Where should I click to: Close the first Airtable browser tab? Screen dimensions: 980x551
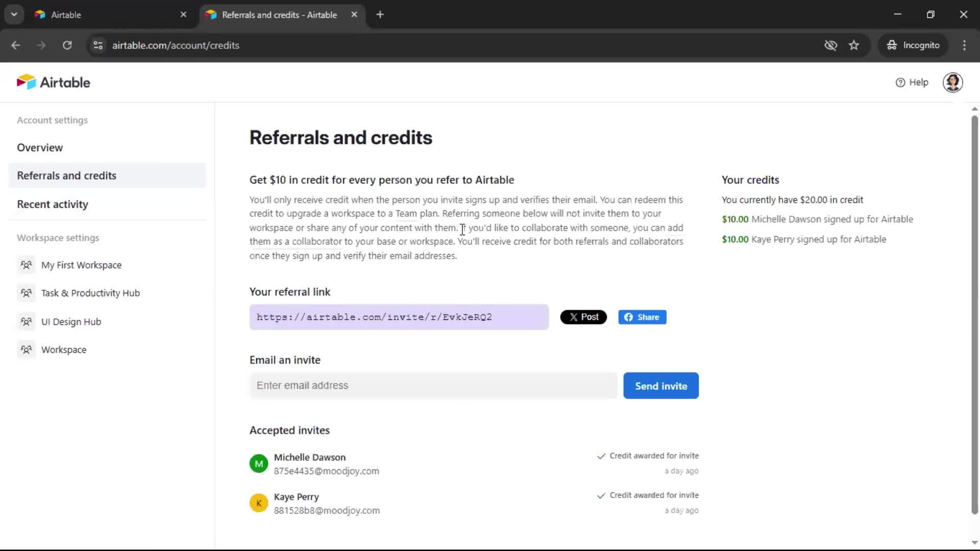point(183,15)
